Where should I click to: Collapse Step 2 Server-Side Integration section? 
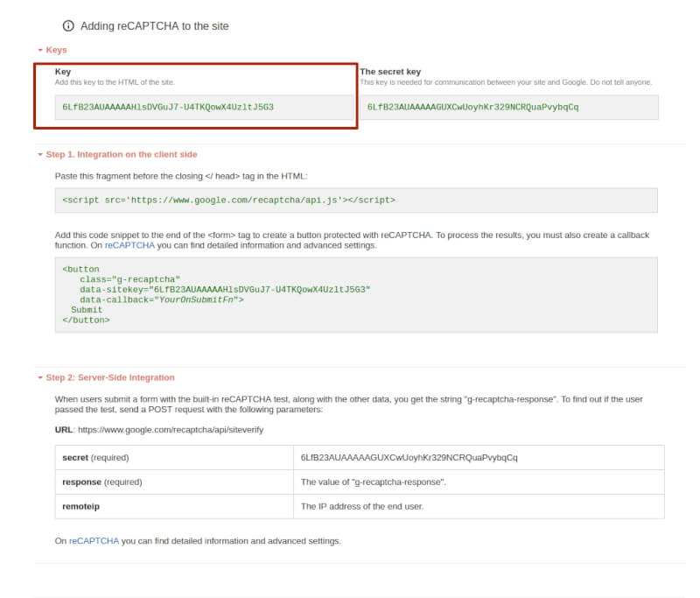(107, 378)
